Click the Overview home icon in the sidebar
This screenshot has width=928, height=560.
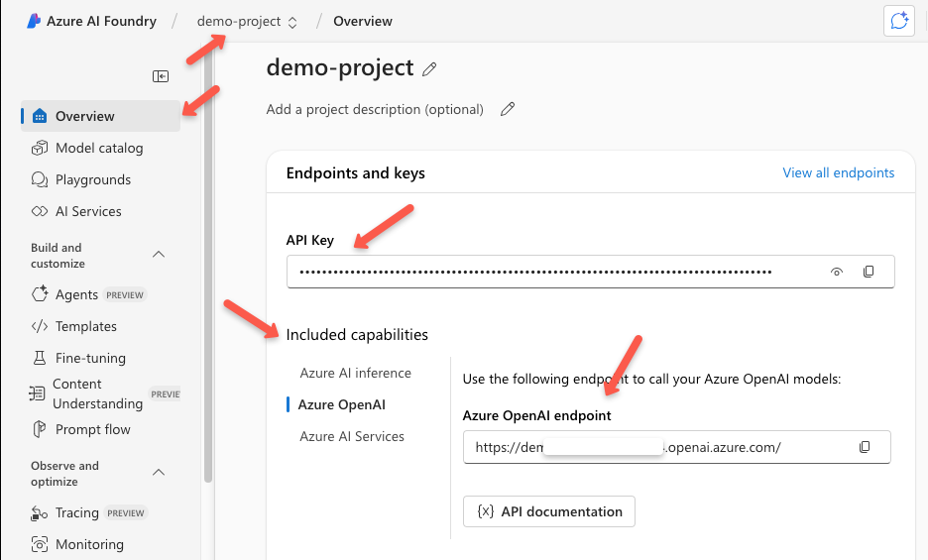coord(40,116)
